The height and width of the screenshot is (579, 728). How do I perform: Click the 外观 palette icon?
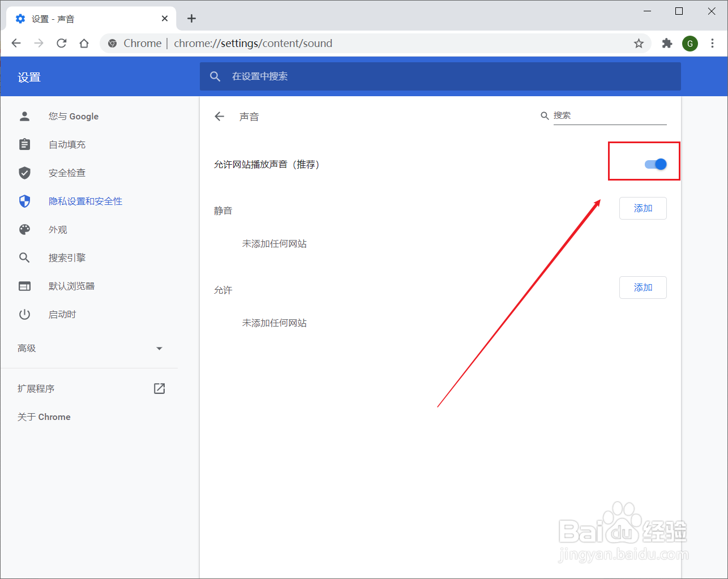point(24,229)
